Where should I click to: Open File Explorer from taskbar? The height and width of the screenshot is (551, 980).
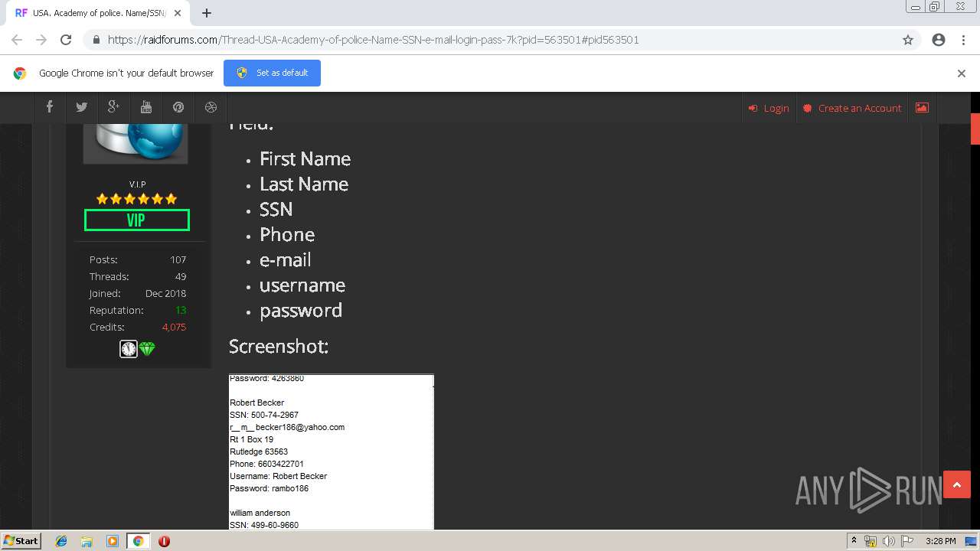coord(87,541)
